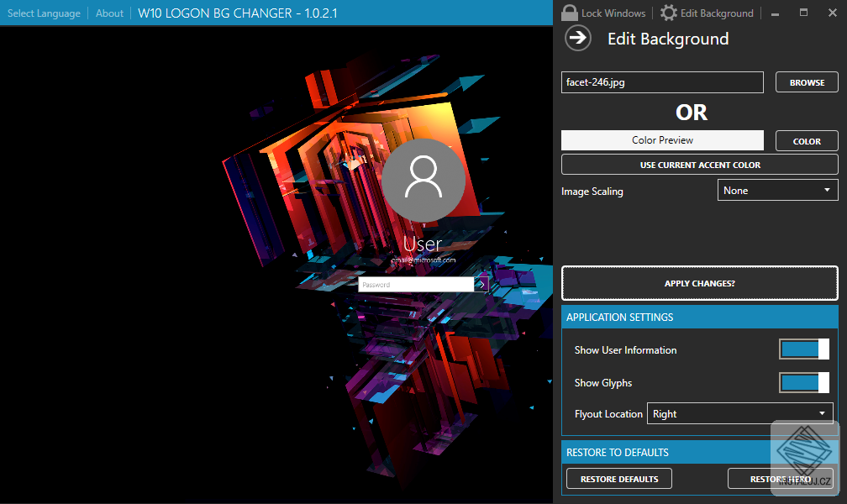Click Apply Changes button
This screenshot has width=847, height=504.
tap(699, 283)
